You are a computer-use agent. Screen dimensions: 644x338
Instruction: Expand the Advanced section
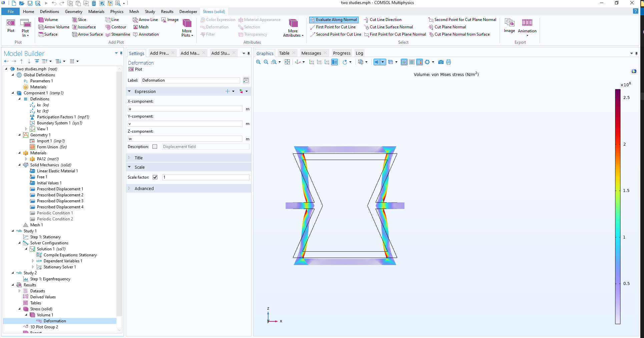click(144, 189)
